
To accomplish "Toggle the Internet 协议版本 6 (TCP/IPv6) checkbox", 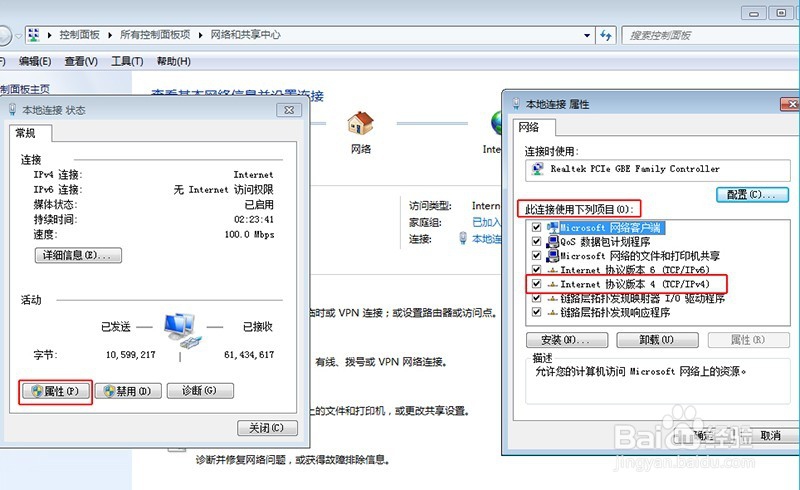I will (x=536, y=269).
